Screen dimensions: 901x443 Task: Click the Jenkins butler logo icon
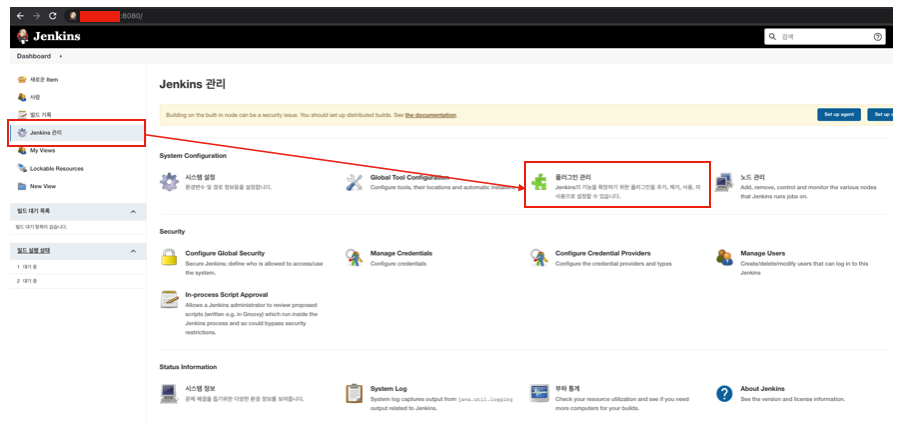click(x=23, y=36)
